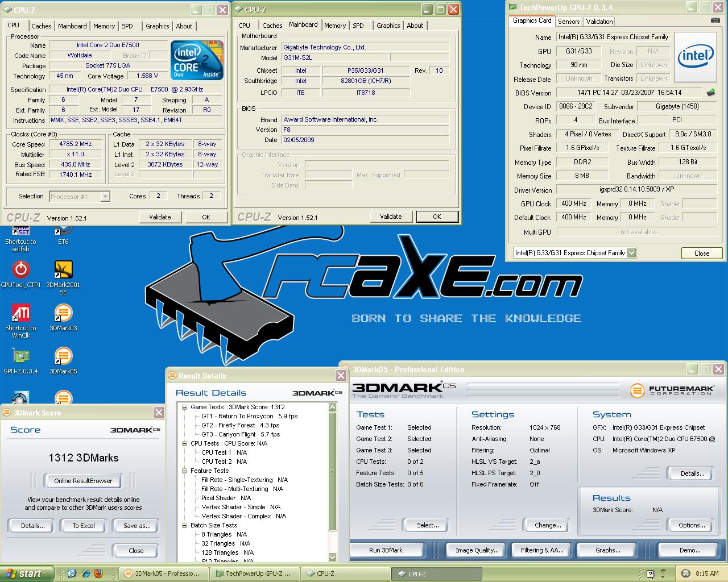This screenshot has height=582, width=728.
Task: Click Run 3DMark button
Action: 386,550
